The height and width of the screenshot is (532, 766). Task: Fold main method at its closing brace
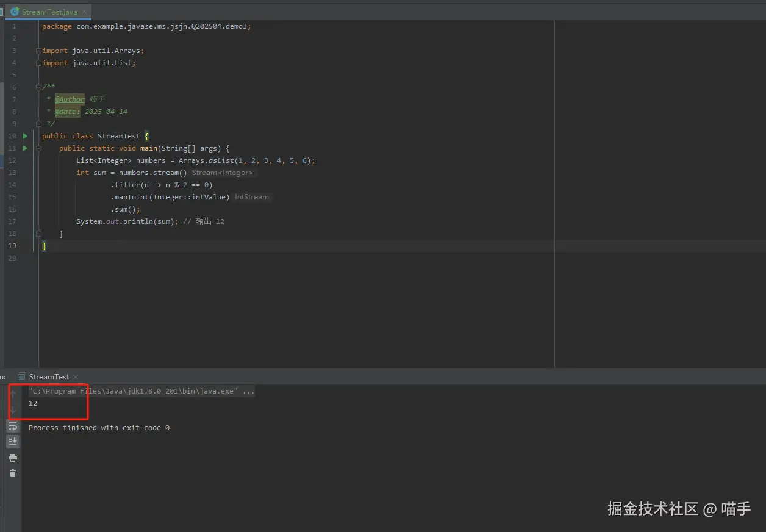click(38, 234)
